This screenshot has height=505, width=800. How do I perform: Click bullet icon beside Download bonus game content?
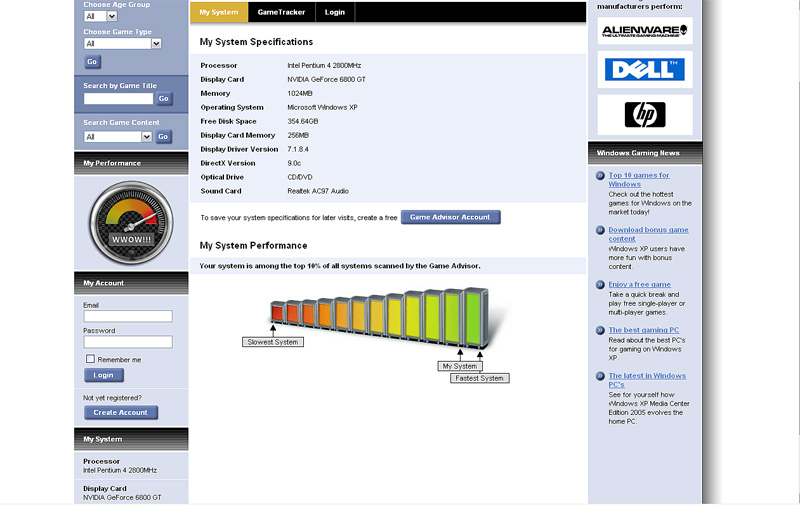[x=601, y=231]
